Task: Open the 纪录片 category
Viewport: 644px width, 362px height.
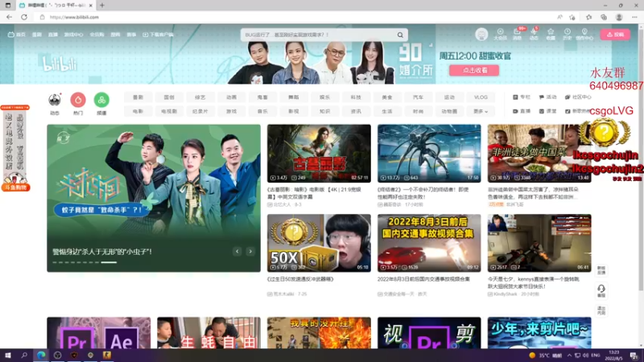Action: pos(200,111)
